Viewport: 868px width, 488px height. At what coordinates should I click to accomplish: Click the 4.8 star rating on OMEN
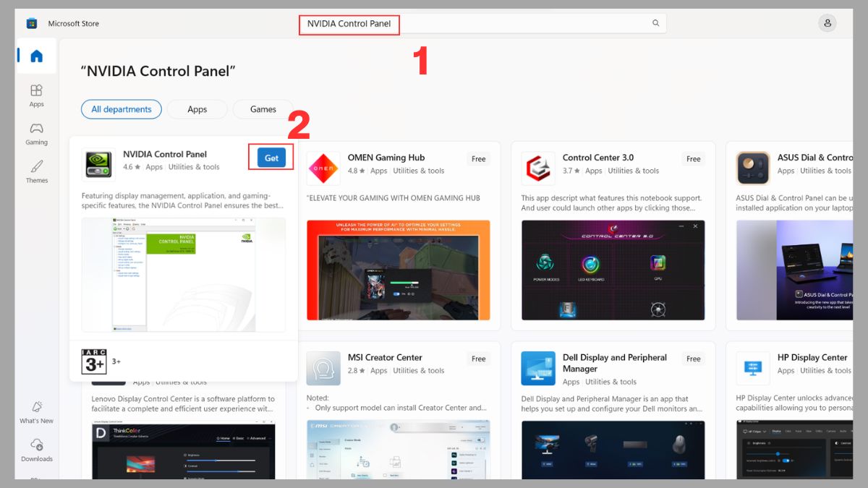click(356, 171)
